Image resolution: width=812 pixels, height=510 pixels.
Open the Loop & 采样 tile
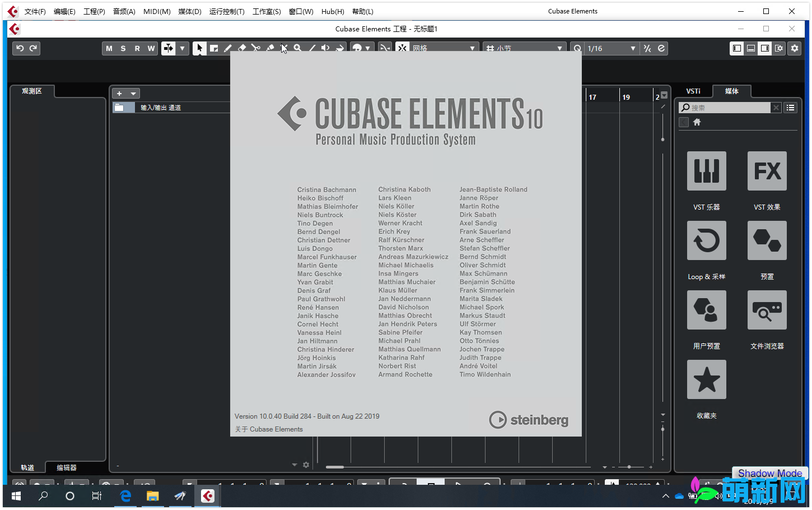(707, 240)
